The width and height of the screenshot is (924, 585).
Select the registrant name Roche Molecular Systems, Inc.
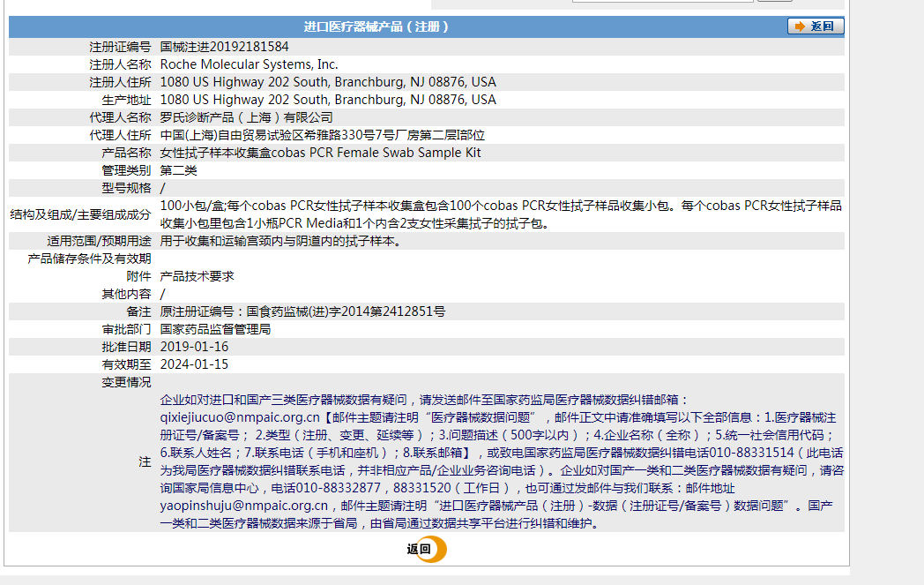(249, 64)
